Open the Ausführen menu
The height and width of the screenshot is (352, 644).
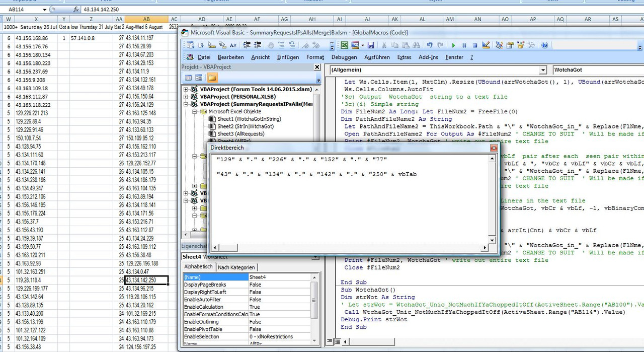click(377, 57)
